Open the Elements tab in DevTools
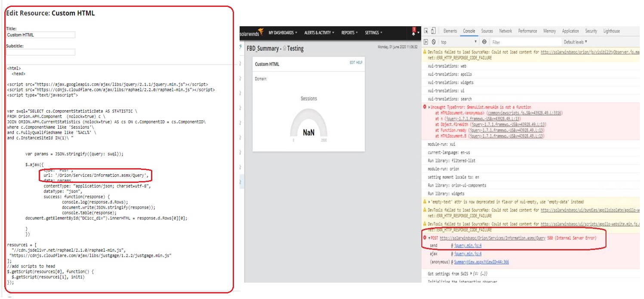The width and height of the screenshot is (644, 299). click(450, 31)
